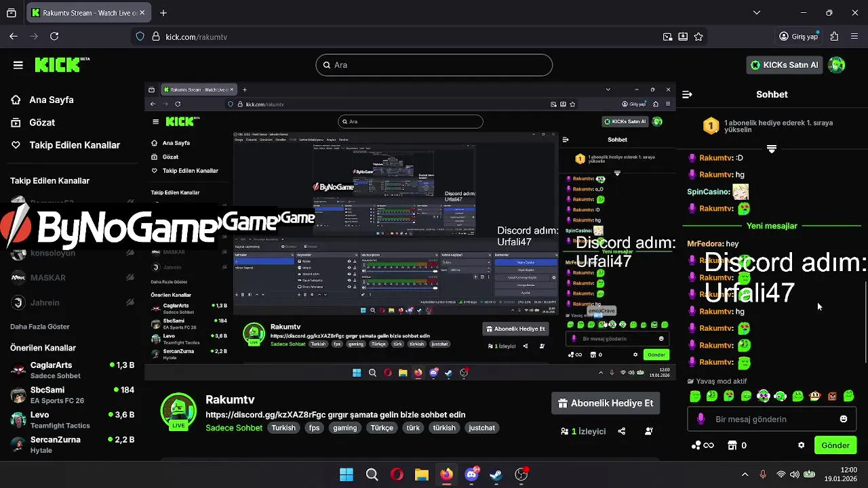Open Steam from the taskbar
This screenshot has height=488, width=868.
pos(496,474)
